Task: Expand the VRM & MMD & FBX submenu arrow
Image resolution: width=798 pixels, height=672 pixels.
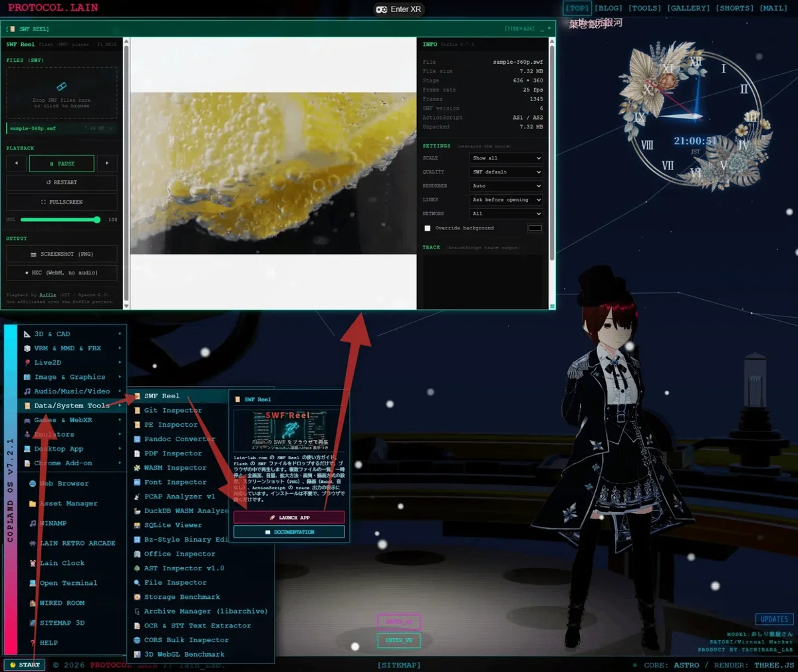Action: point(120,348)
